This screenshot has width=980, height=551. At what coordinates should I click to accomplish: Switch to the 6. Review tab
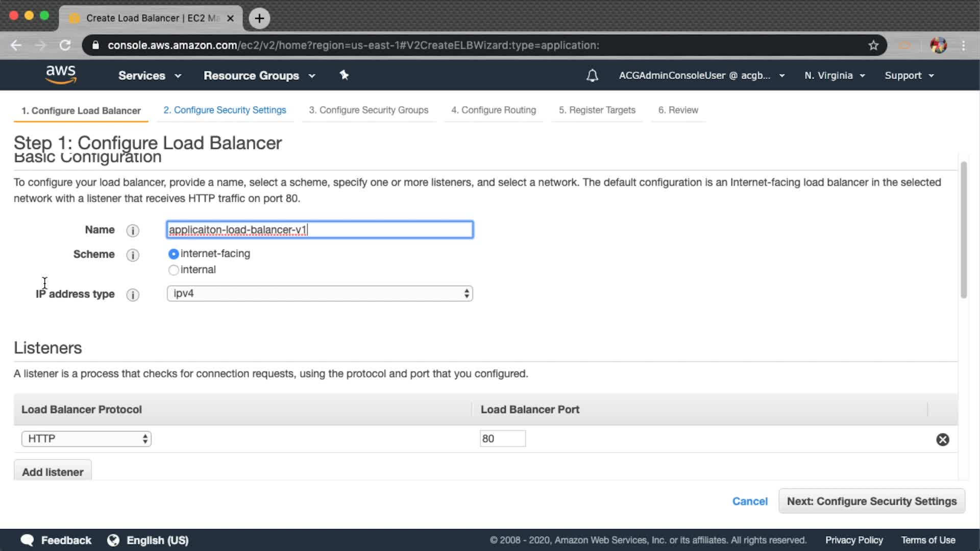tap(678, 110)
